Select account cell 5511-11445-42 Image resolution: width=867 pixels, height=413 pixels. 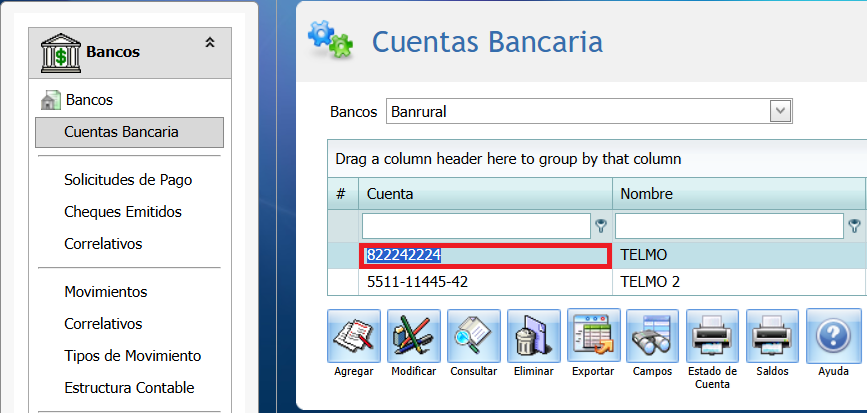pyautogui.click(x=485, y=283)
